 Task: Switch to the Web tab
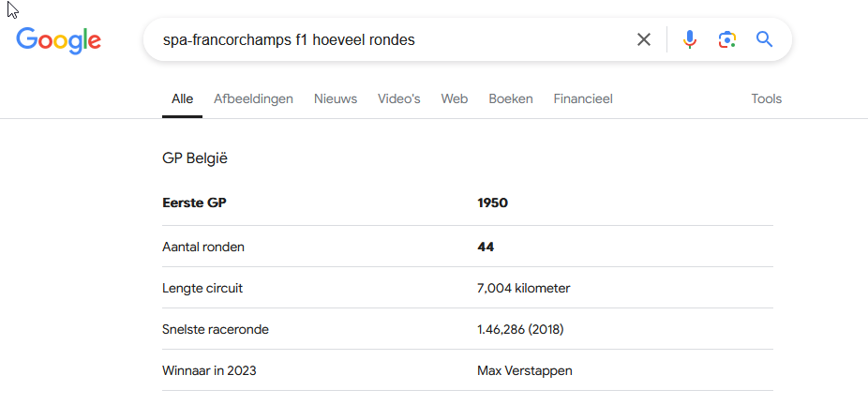point(455,98)
